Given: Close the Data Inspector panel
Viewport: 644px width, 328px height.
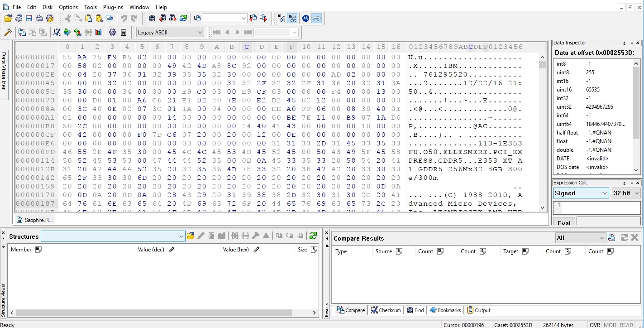Looking at the screenshot, I should point(638,43).
